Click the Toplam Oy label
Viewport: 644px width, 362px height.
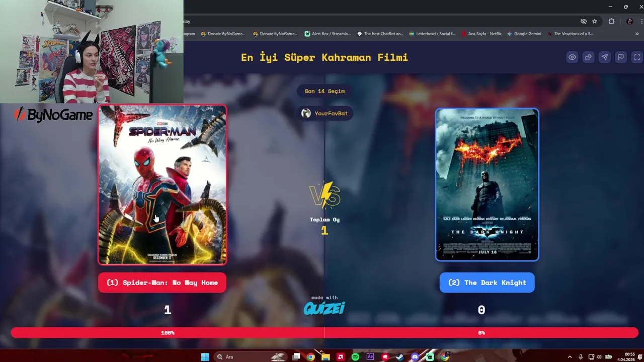tap(325, 220)
